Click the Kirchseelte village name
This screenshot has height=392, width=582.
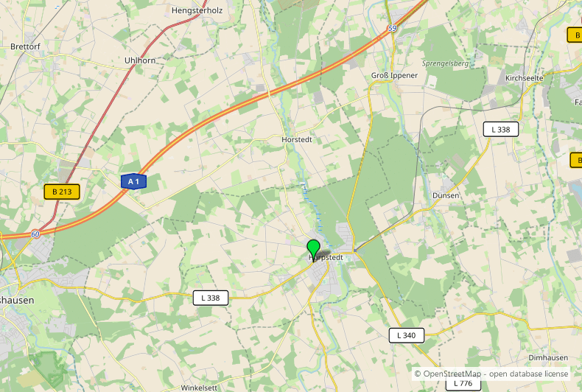click(524, 78)
